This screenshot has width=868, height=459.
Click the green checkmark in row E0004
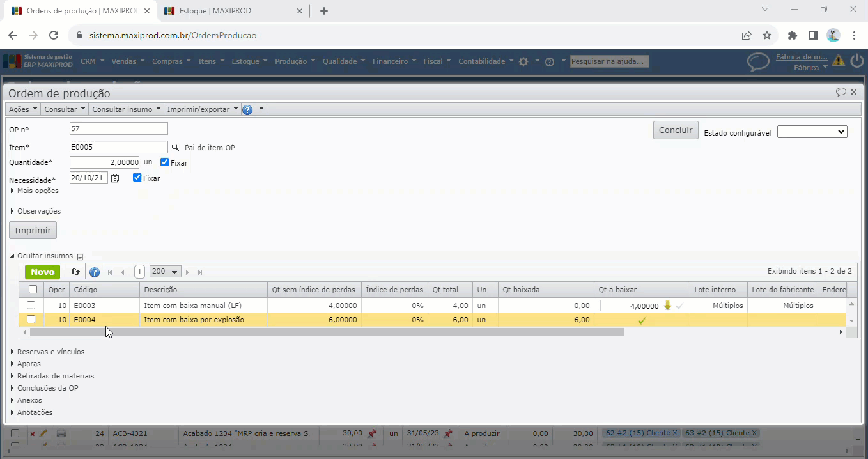pos(642,320)
